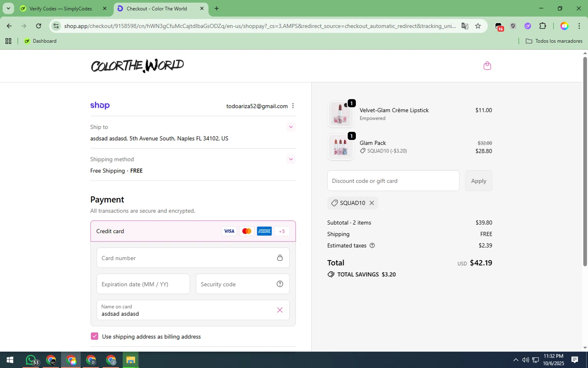Remove the SQUAD10 discount code
This screenshot has width=588, height=368.
tap(372, 203)
